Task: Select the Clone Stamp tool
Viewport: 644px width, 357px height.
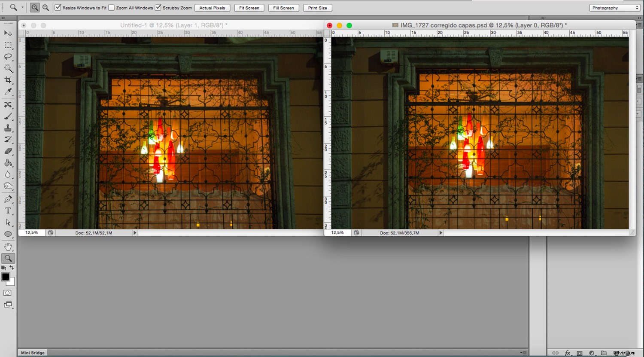Action: coord(8,127)
